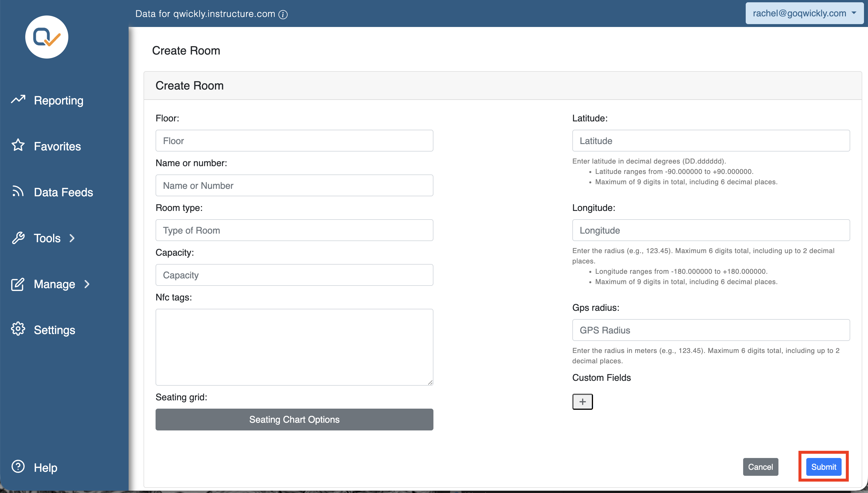Focus the Type of Room input field
868x493 pixels.
(x=294, y=230)
